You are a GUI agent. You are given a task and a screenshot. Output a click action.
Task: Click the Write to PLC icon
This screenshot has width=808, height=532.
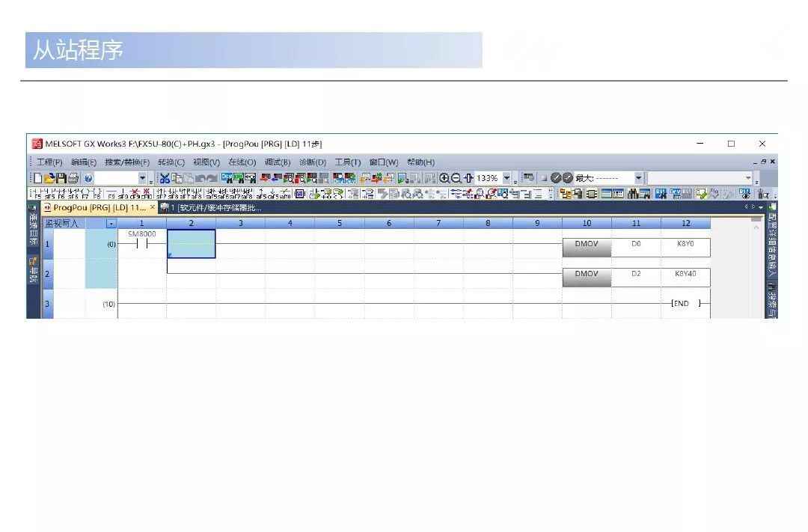264,178
